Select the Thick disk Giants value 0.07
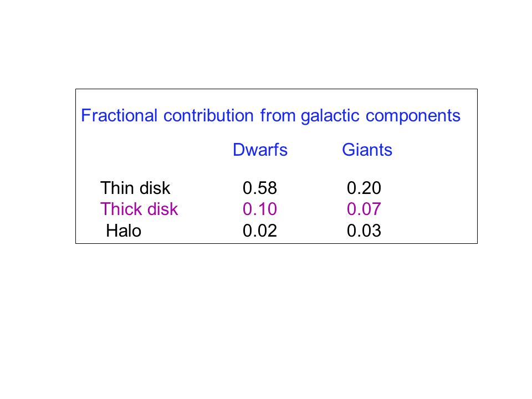Screen dimensions: 532x399 pyautogui.click(x=364, y=209)
